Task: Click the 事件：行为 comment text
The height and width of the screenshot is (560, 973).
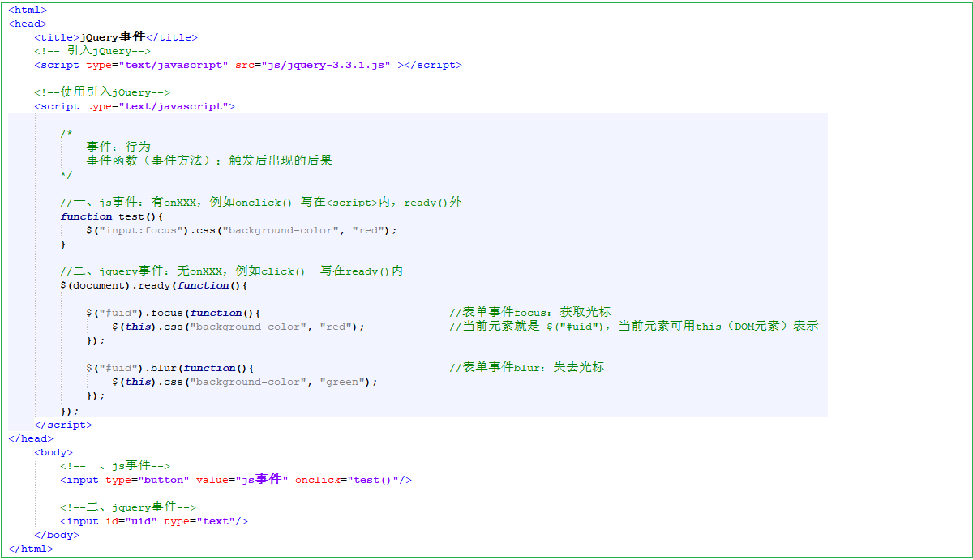Action: coord(118,147)
